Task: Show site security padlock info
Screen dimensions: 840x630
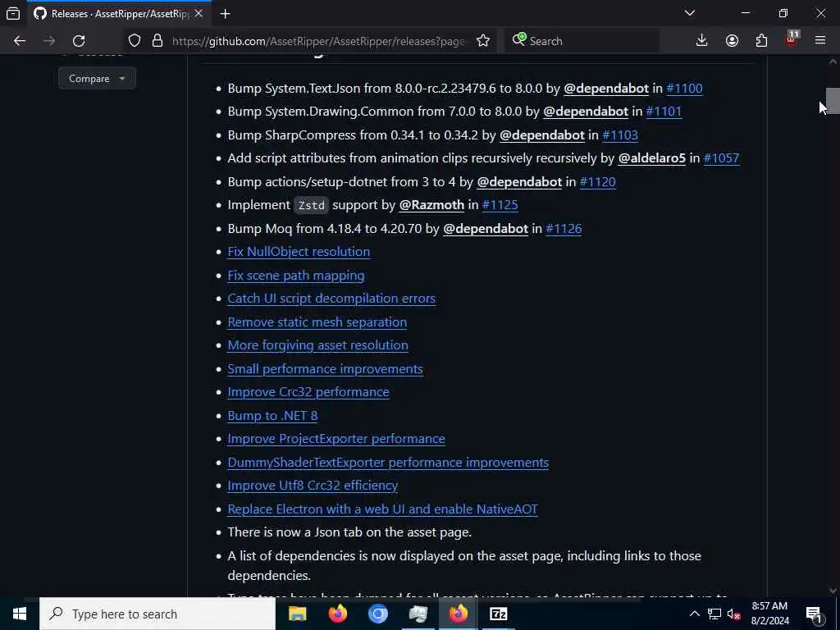Action: pos(157,41)
